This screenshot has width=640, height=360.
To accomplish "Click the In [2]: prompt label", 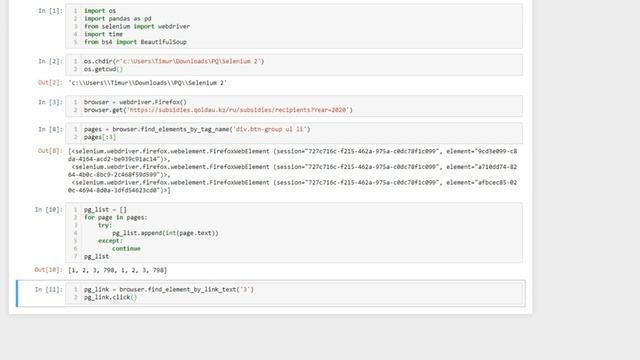I will point(50,61).
